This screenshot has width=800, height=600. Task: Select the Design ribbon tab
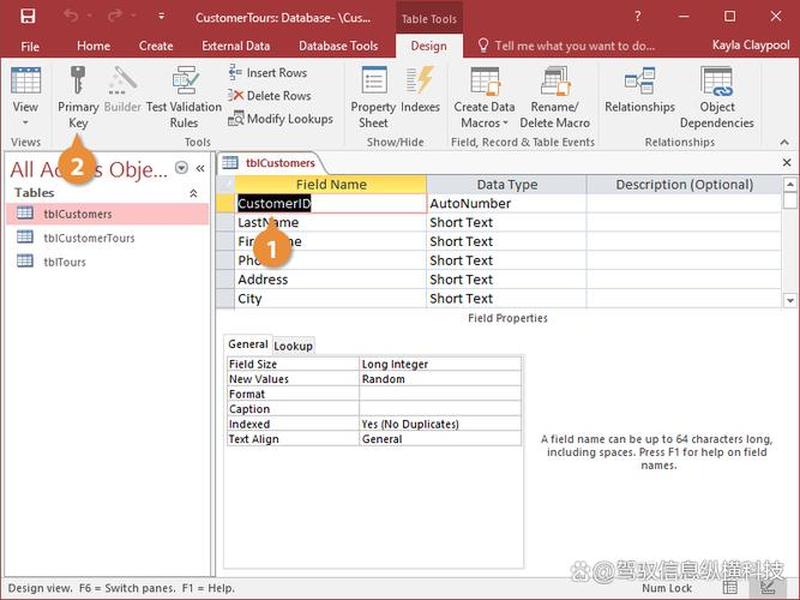(429, 46)
